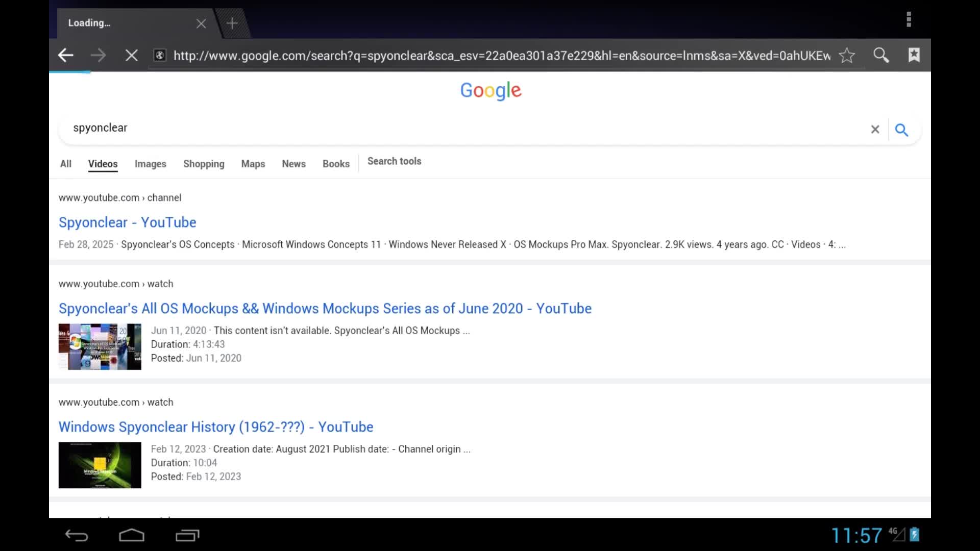Click www.youtube.com › channel breadcrumb

point(120,198)
